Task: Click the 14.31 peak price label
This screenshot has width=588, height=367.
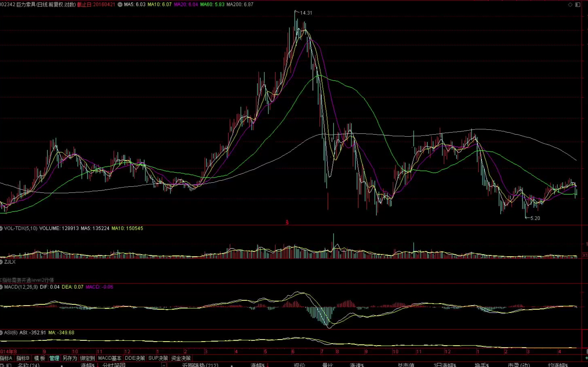Action: 306,13
